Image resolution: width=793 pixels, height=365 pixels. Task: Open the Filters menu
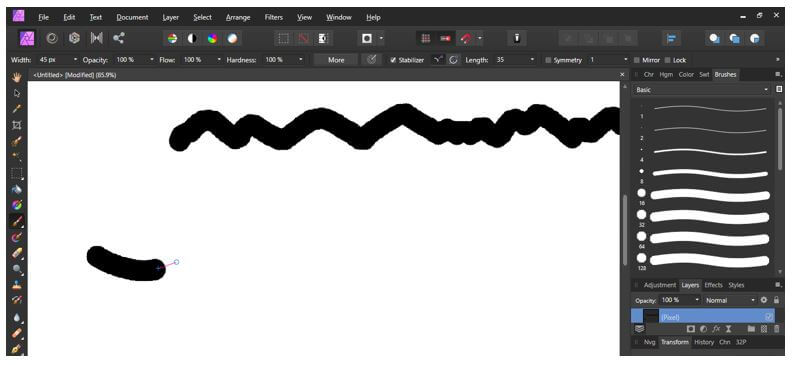(274, 17)
